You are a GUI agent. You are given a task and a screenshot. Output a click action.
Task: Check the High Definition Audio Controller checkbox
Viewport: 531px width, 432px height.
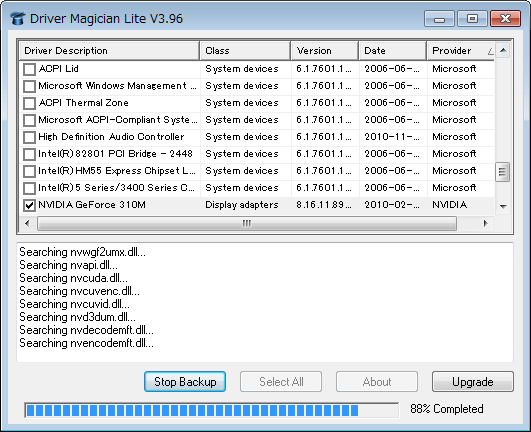click(29, 137)
